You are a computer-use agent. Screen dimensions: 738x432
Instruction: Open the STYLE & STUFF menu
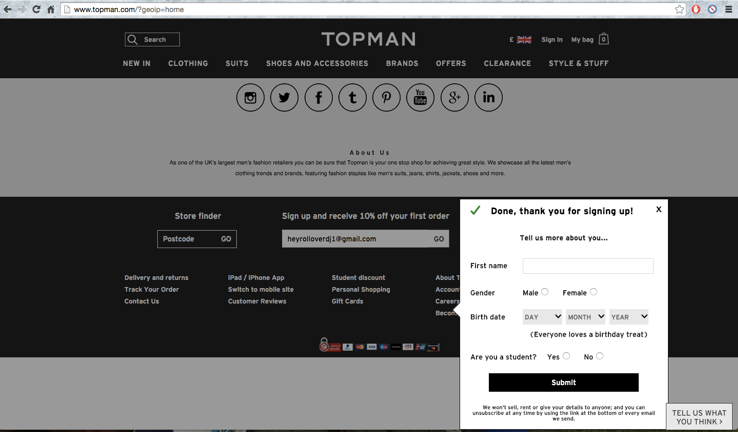(x=578, y=64)
